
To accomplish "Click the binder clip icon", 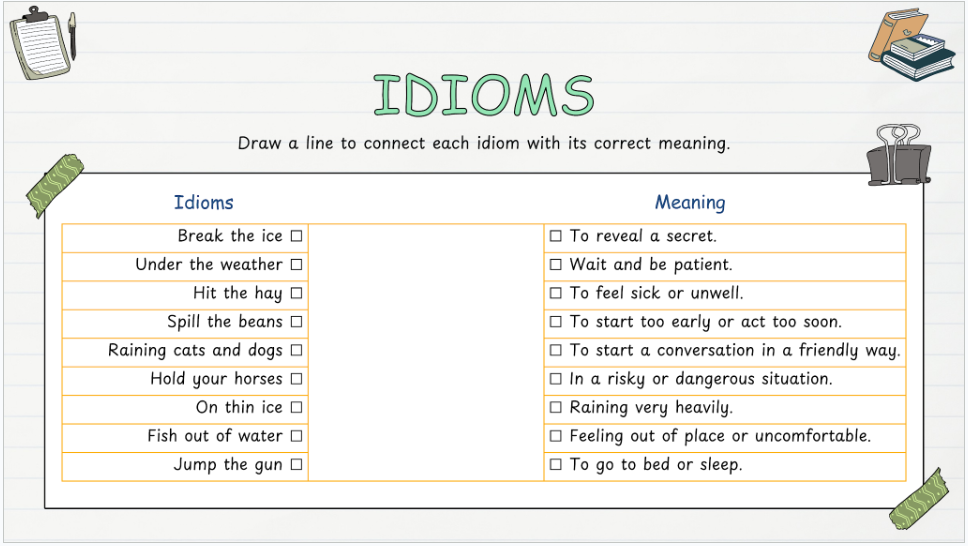I will click(897, 155).
